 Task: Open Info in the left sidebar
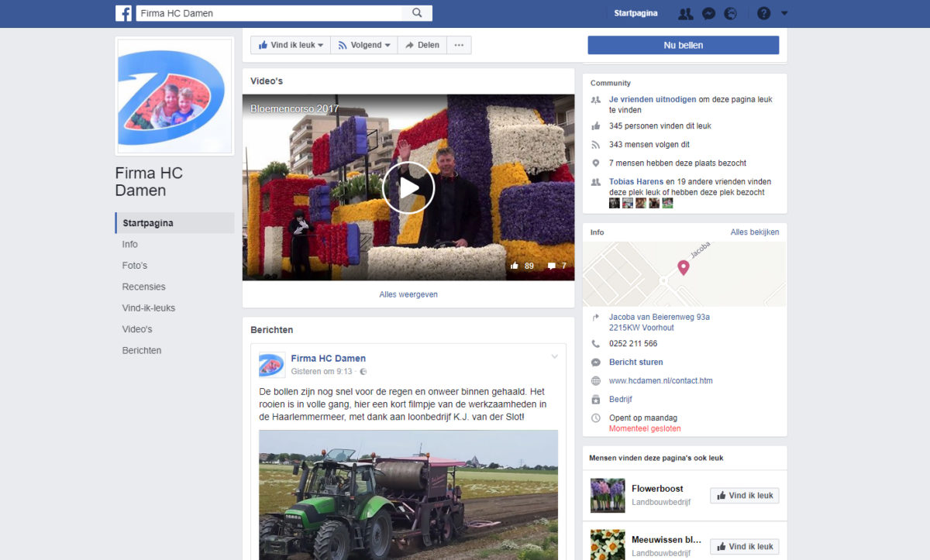[130, 244]
